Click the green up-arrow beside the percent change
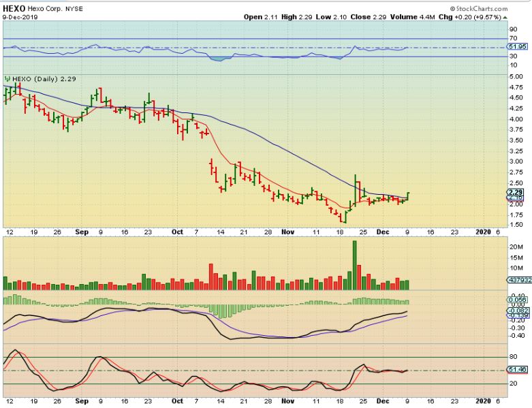 click(505, 17)
